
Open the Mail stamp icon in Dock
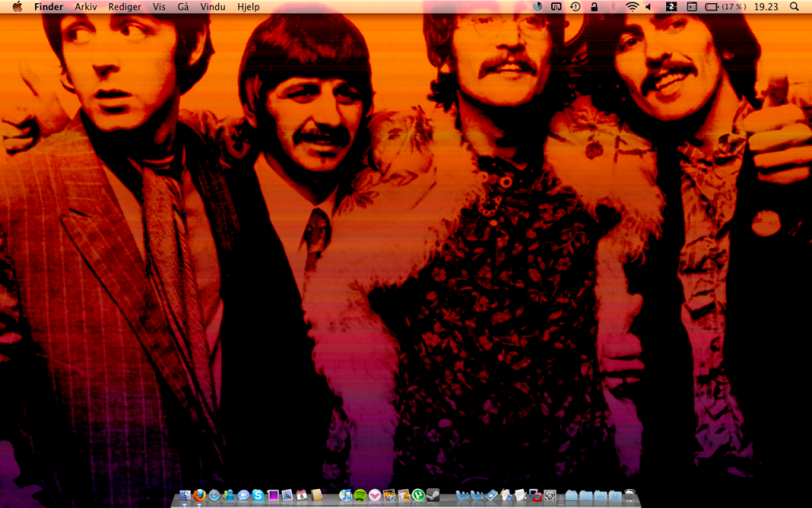click(x=287, y=495)
